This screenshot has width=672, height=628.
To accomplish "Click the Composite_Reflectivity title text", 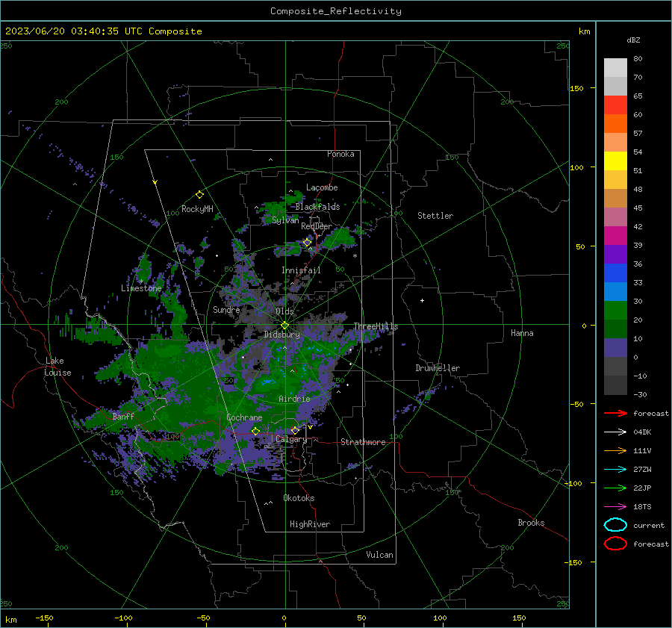I will click(x=336, y=11).
